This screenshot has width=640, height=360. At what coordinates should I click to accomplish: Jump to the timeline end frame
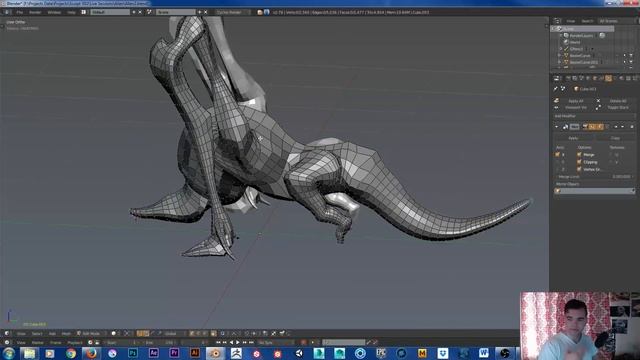[251, 342]
